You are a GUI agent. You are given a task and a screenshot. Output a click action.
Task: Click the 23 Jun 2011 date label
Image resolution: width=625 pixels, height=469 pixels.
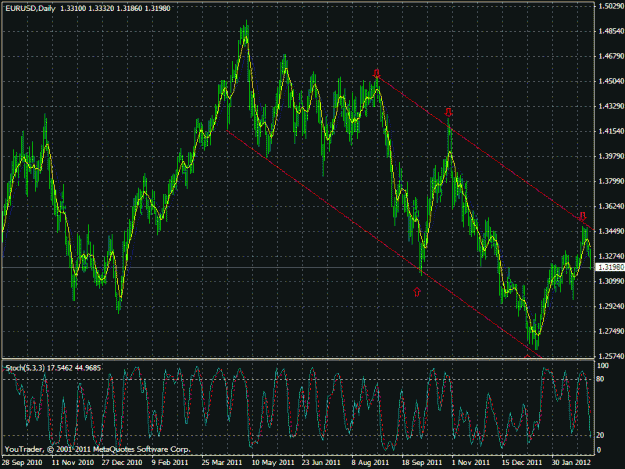pos(321,462)
